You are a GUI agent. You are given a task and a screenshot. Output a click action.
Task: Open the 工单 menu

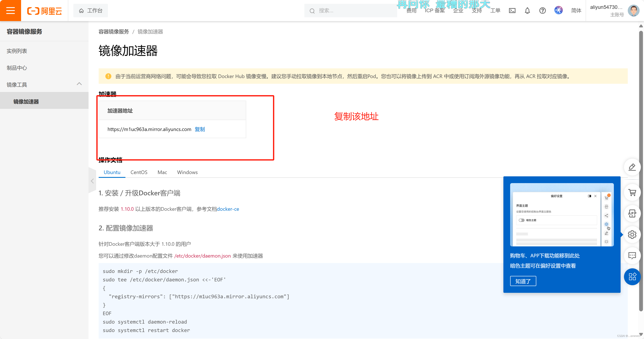tap(495, 11)
